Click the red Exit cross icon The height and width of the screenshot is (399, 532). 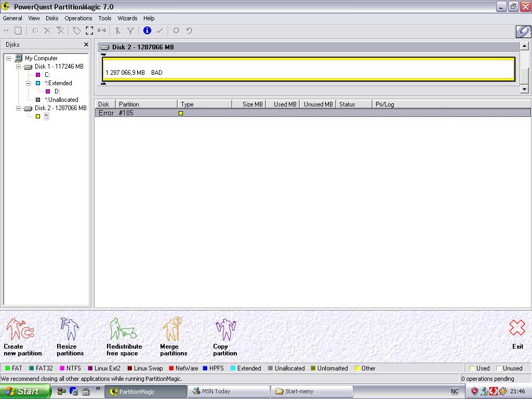coord(517,328)
